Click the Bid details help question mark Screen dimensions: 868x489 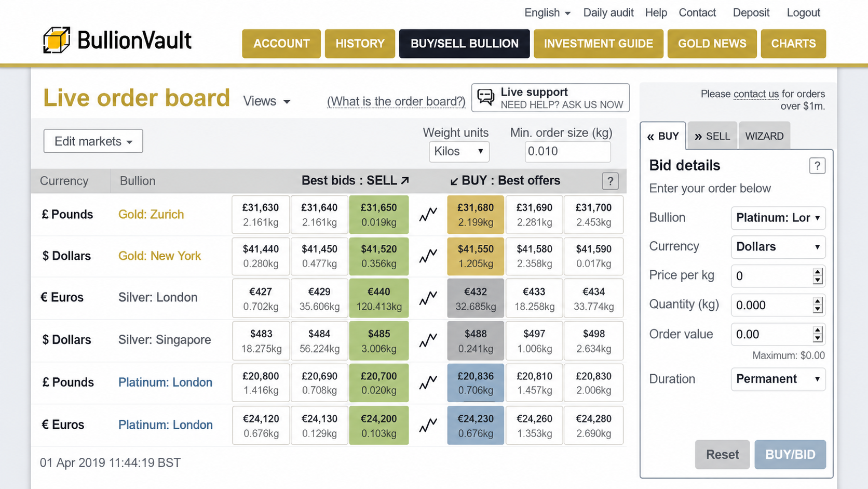tap(817, 166)
